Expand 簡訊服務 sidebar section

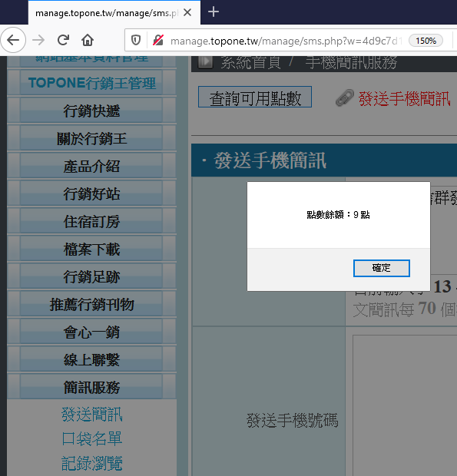tap(91, 387)
